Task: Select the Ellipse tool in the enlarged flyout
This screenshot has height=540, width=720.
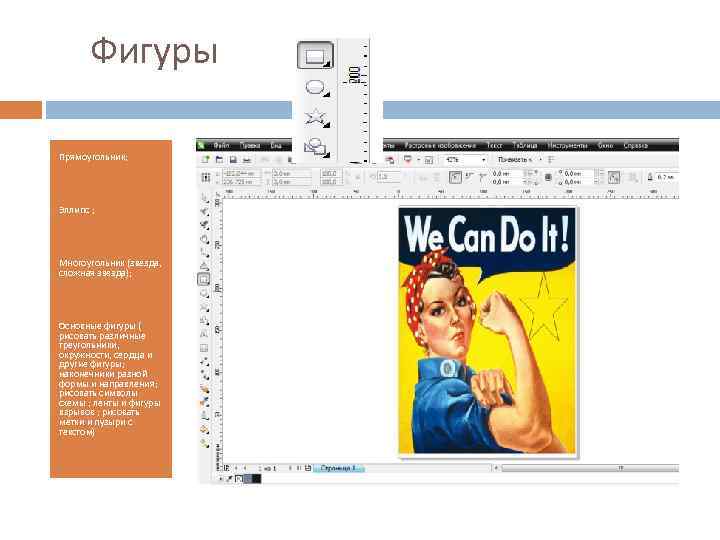Action: (x=316, y=87)
